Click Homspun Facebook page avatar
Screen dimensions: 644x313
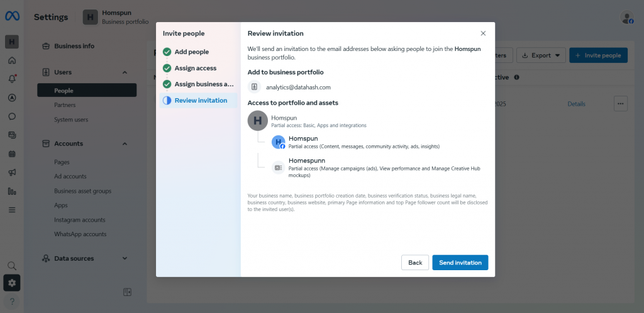click(279, 142)
